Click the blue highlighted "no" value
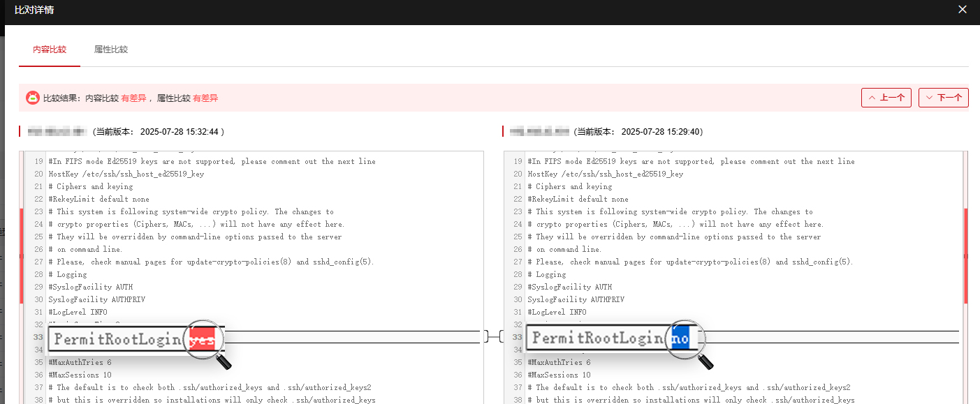 coord(680,339)
